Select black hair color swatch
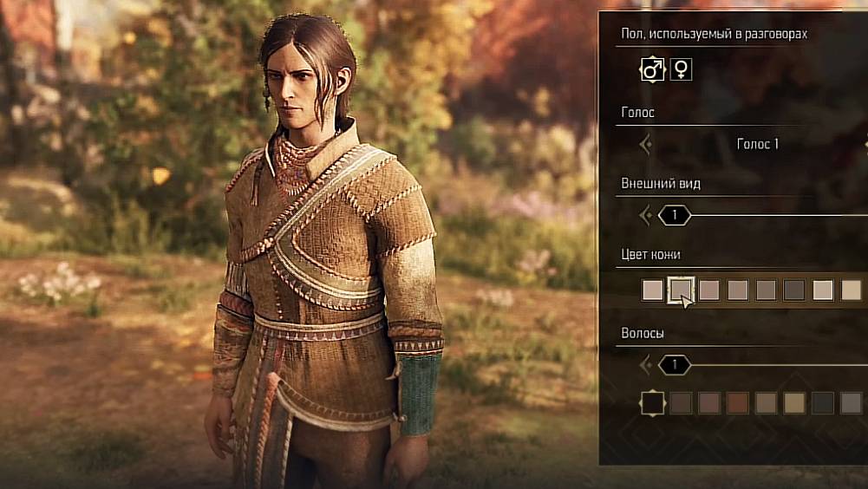 [x=653, y=403]
